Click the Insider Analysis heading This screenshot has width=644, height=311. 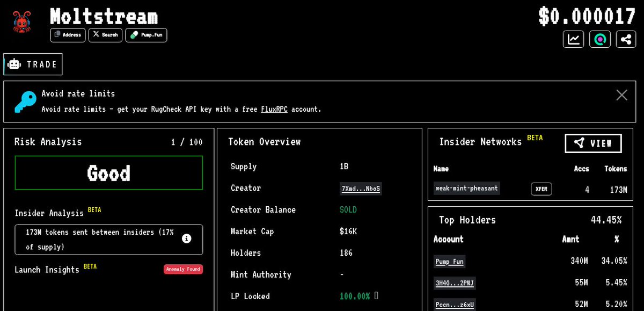[49, 213]
